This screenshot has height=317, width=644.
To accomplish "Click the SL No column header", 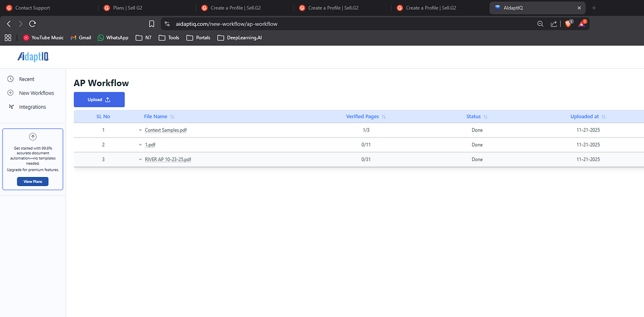I will [103, 116].
